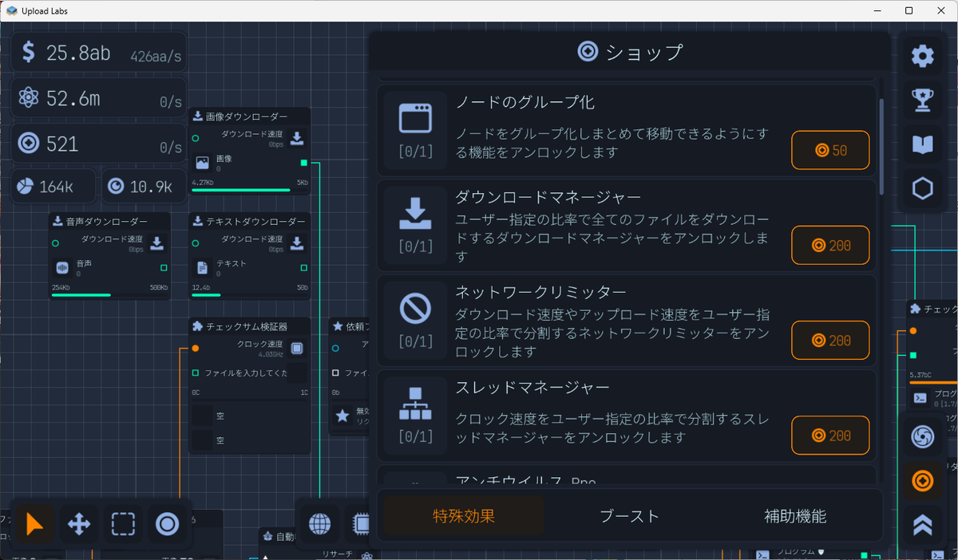Click the orange token shop icon on right edge
958x560 pixels.
point(923,481)
